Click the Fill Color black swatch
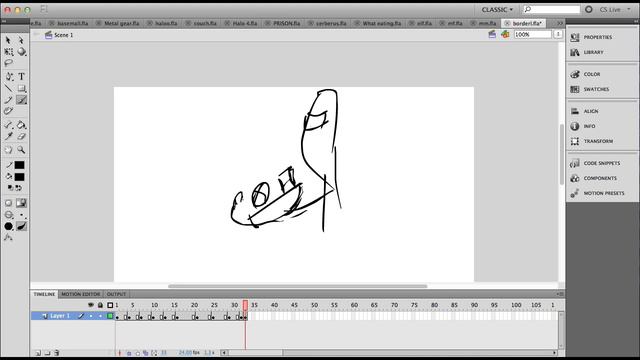640x360 pixels. [x=20, y=177]
